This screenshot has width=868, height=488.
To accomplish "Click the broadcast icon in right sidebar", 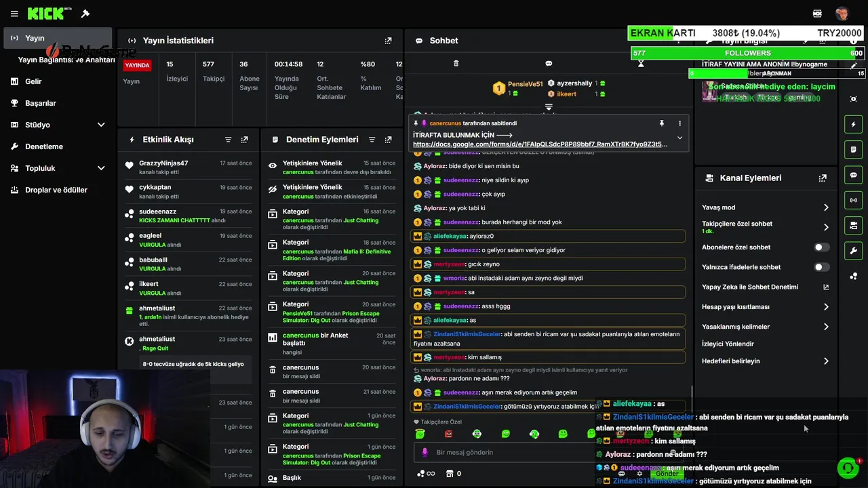I will (853, 200).
